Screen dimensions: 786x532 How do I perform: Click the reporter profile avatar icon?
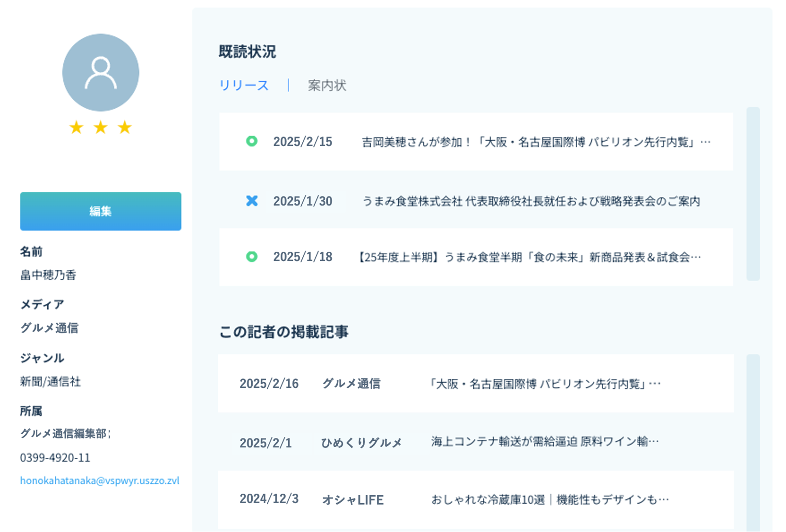coord(101,72)
